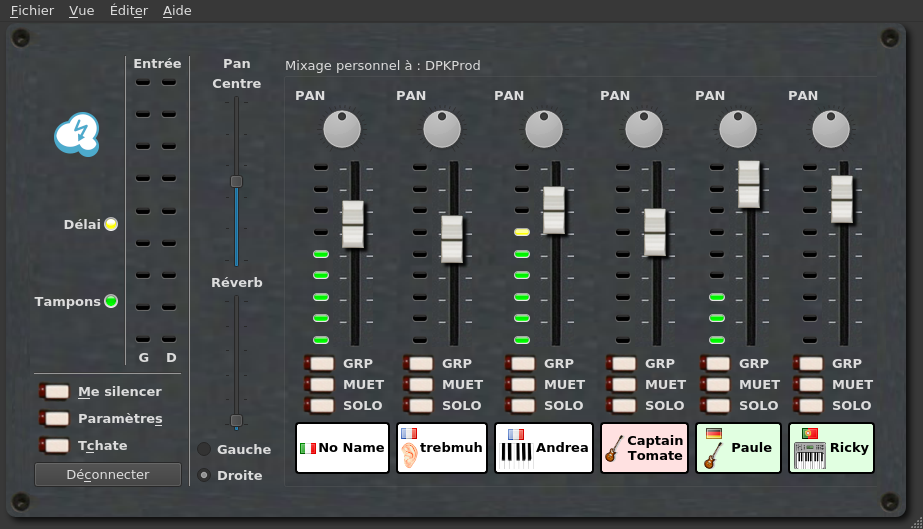Click the PAN knob for Paule
This screenshot has width=923, height=529.
(738, 129)
